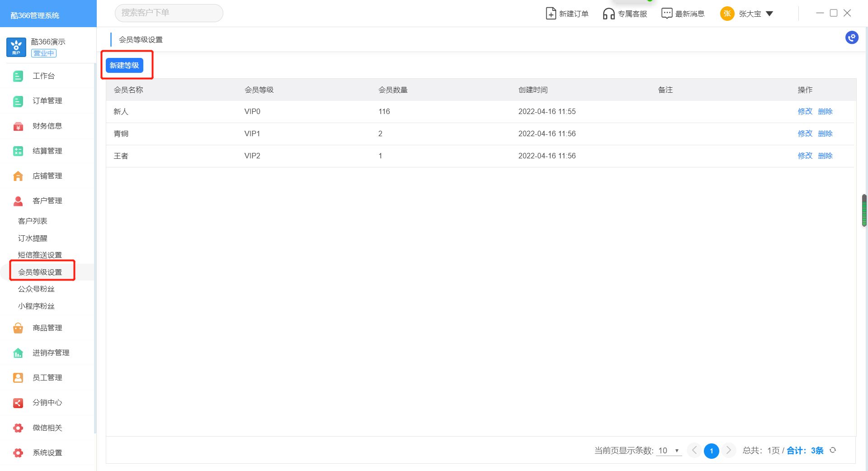
Task: Open 财务信息 finance icon in sidebar
Action: tap(18, 126)
